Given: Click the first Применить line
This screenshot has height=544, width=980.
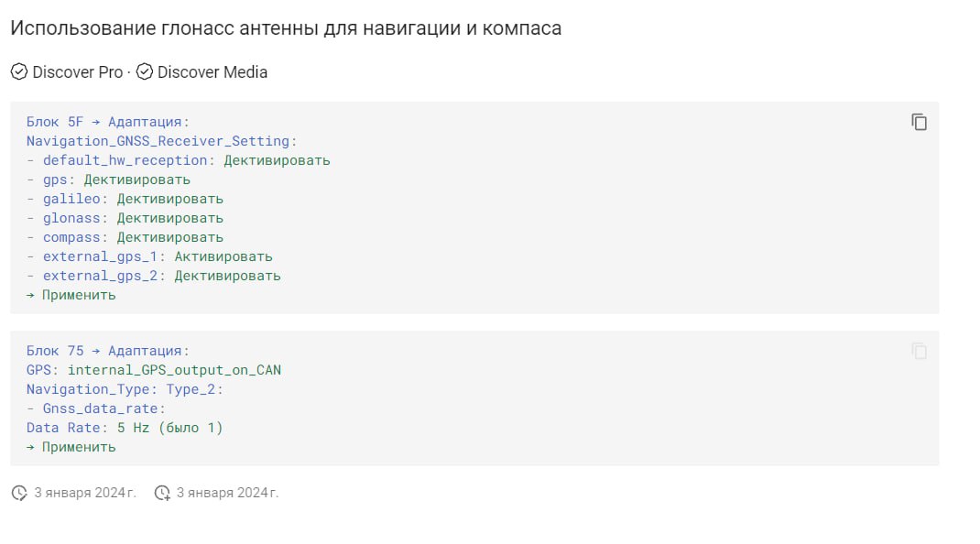Looking at the screenshot, I should pos(71,295).
